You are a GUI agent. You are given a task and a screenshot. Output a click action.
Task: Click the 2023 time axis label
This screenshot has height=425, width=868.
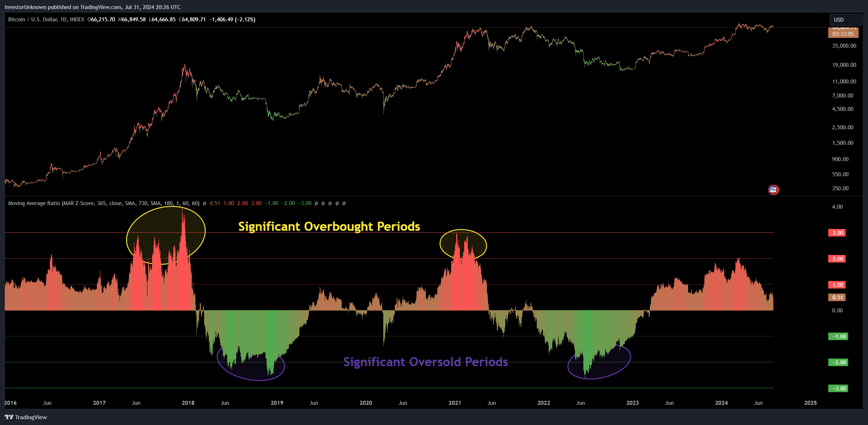[x=632, y=403]
